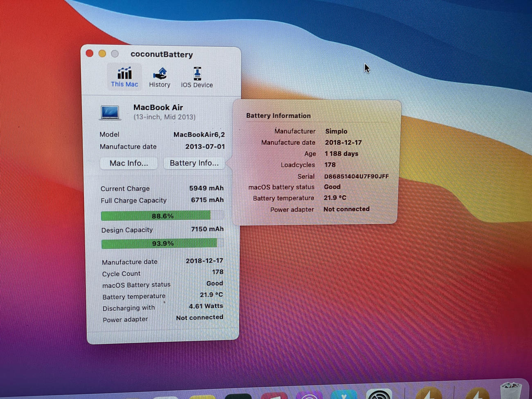This screenshot has height=399, width=532.
Task: Click the serial D86851404U7F90JFF
Action: [356, 176]
